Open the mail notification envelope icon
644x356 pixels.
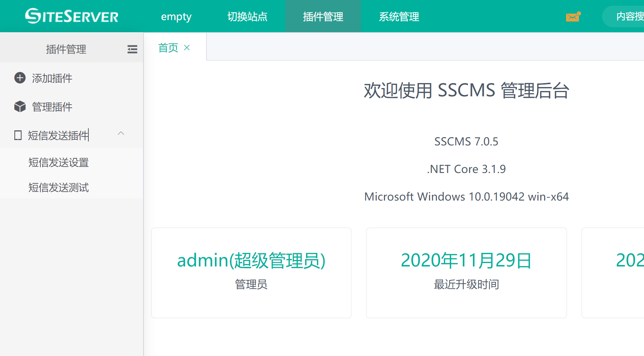point(573,16)
